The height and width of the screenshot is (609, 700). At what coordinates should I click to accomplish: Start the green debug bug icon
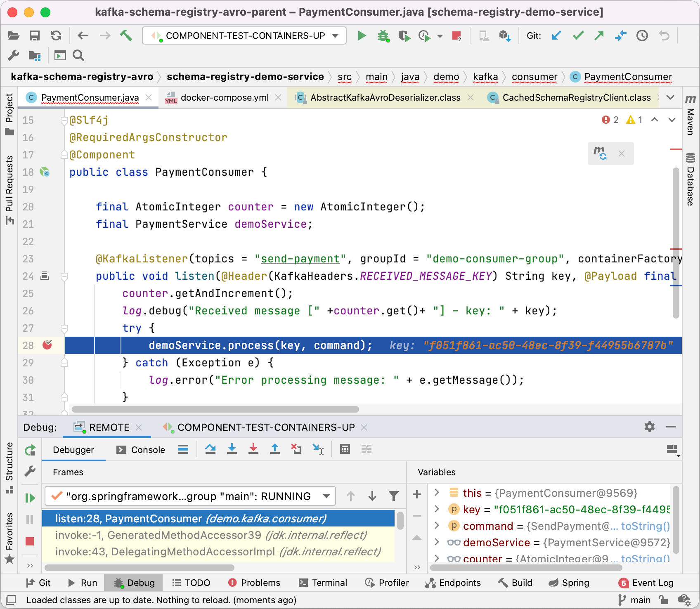pos(383,36)
